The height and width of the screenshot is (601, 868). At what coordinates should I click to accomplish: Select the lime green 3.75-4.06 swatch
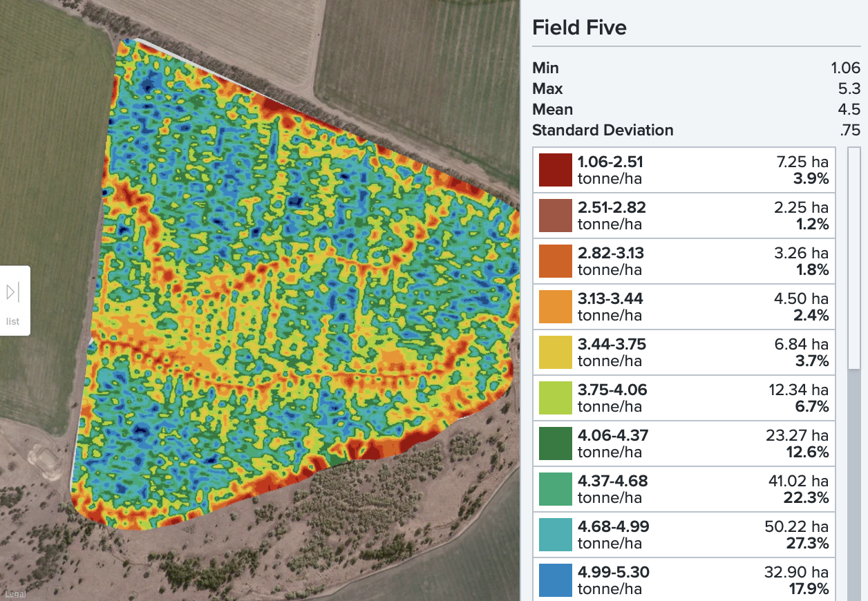556,398
